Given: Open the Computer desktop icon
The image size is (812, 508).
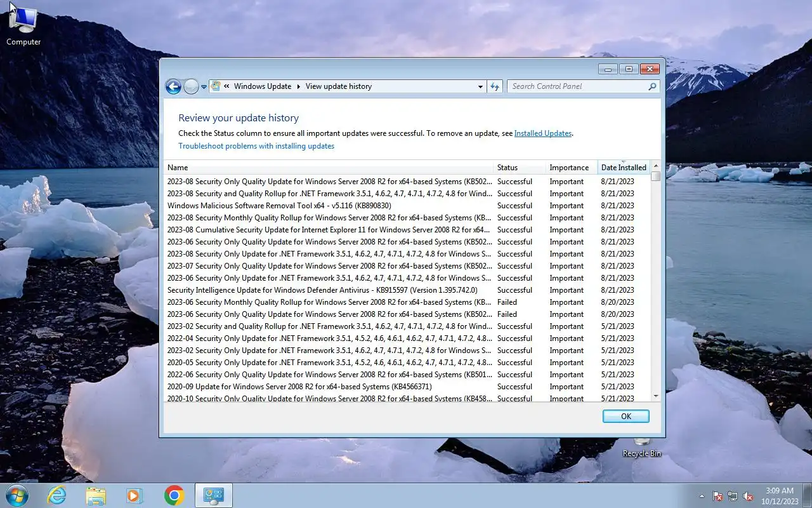Looking at the screenshot, I should click(x=23, y=27).
